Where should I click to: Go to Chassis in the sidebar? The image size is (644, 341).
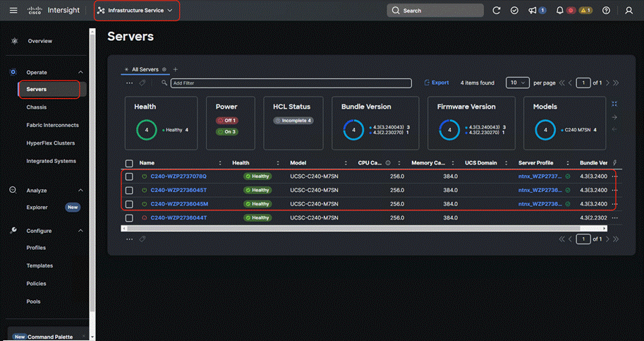[37, 107]
